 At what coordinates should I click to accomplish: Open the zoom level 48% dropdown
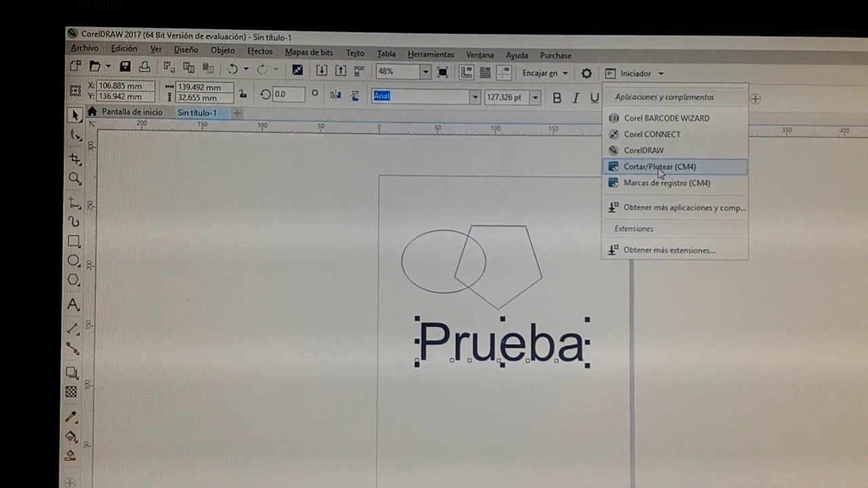[x=426, y=72]
